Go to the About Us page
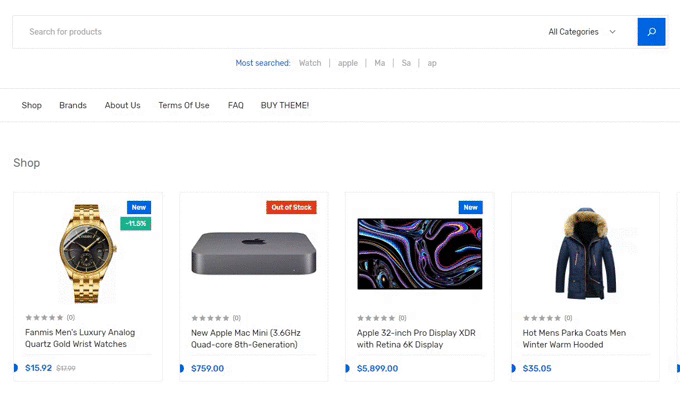Image resolution: width=680 pixels, height=396 pixels. click(122, 105)
